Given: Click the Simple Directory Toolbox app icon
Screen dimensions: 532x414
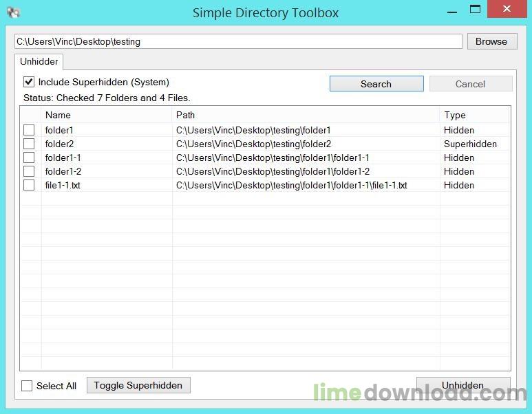Looking at the screenshot, I should point(13,12).
